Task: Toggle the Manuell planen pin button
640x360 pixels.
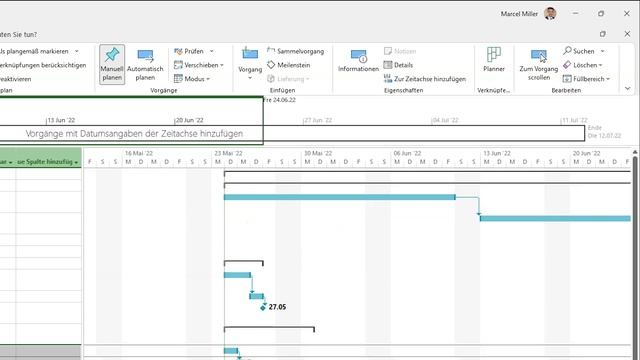Action: coord(112,64)
